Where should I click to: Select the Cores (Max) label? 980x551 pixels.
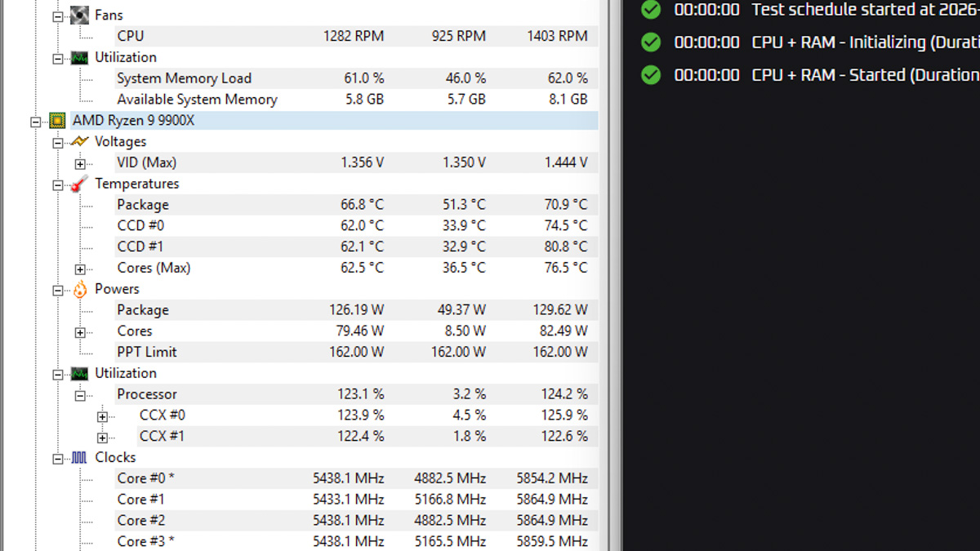154,268
